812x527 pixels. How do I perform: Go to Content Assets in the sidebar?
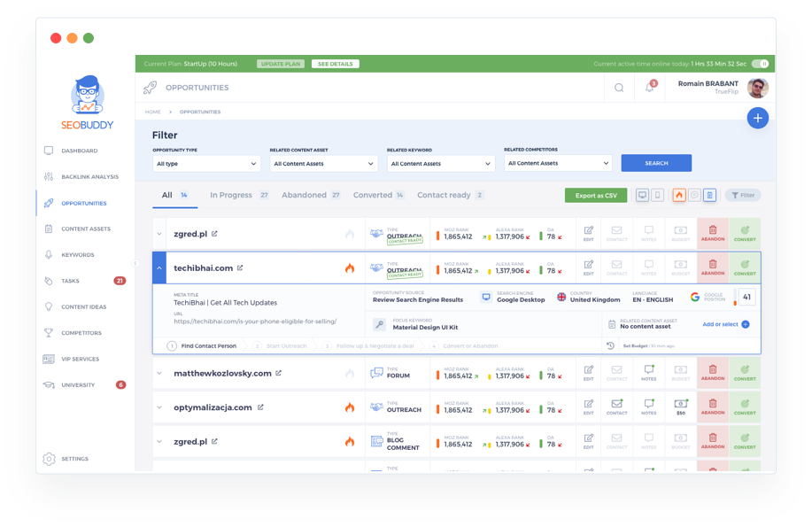(x=77, y=229)
